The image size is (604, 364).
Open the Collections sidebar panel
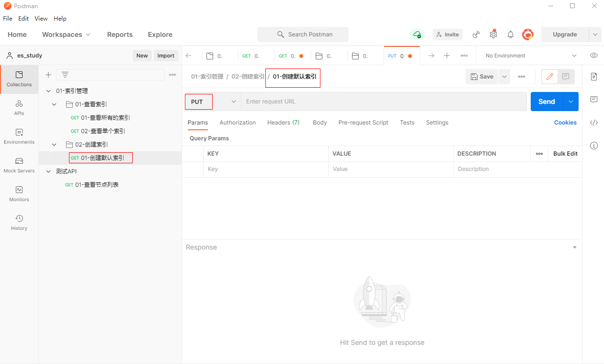19,79
